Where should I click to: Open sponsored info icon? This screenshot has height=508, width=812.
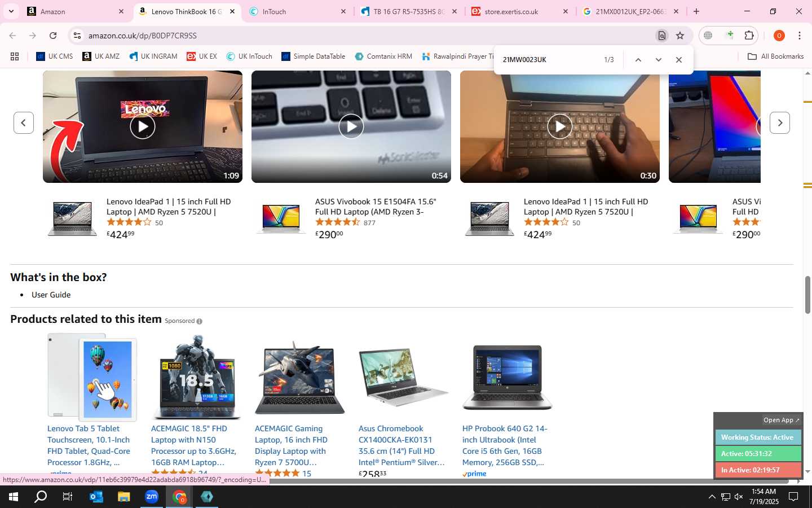[x=199, y=321]
